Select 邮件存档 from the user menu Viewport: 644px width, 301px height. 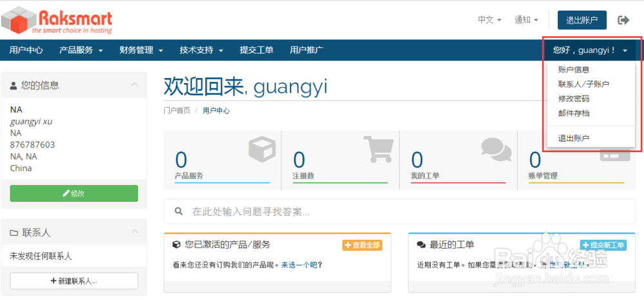(574, 113)
